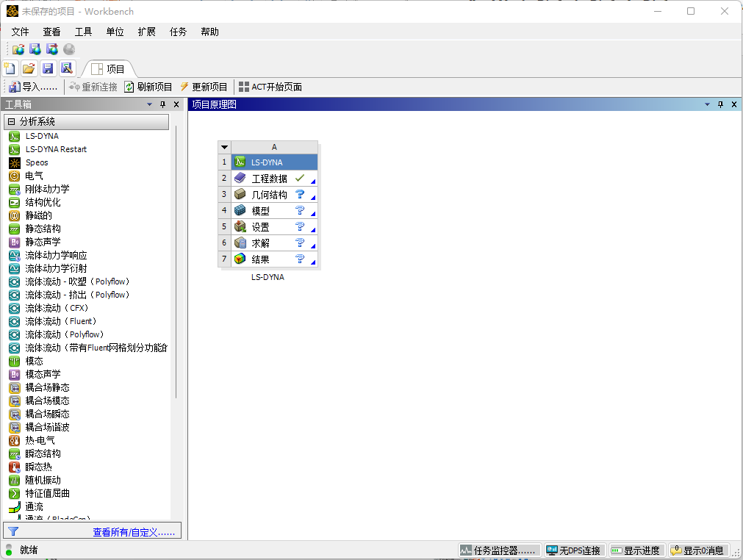The width and height of the screenshot is (743, 560).
Task: Click the folder-with-globe icon in top toolbar
Action: pos(18,49)
